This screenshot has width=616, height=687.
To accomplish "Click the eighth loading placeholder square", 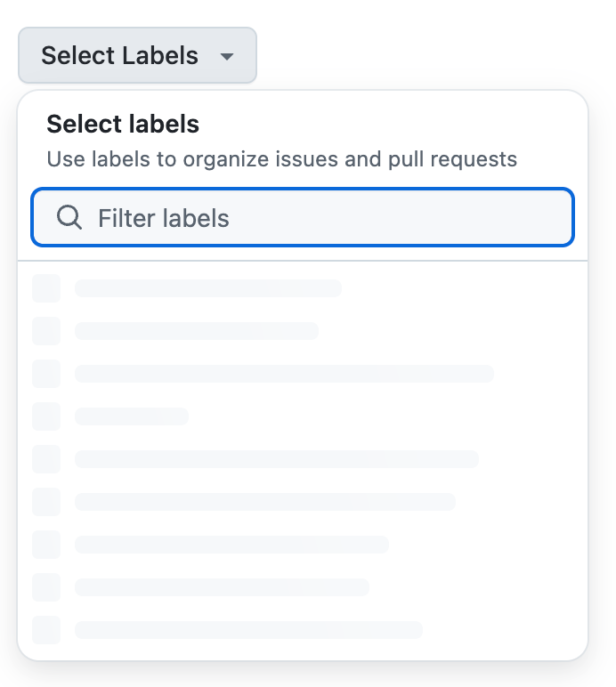I will (x=46, y=587).
